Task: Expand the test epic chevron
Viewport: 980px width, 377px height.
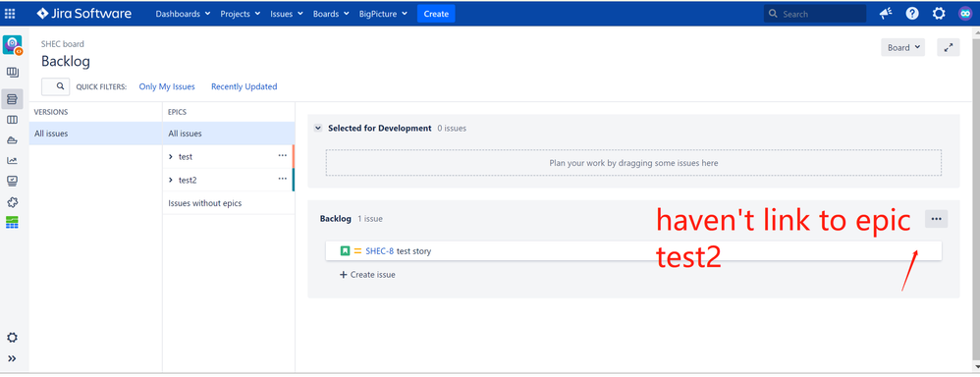Action: coord(171,157)
